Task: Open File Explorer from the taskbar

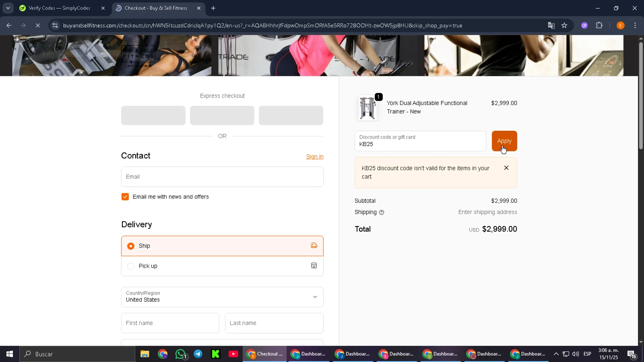Action: (145, 354)
